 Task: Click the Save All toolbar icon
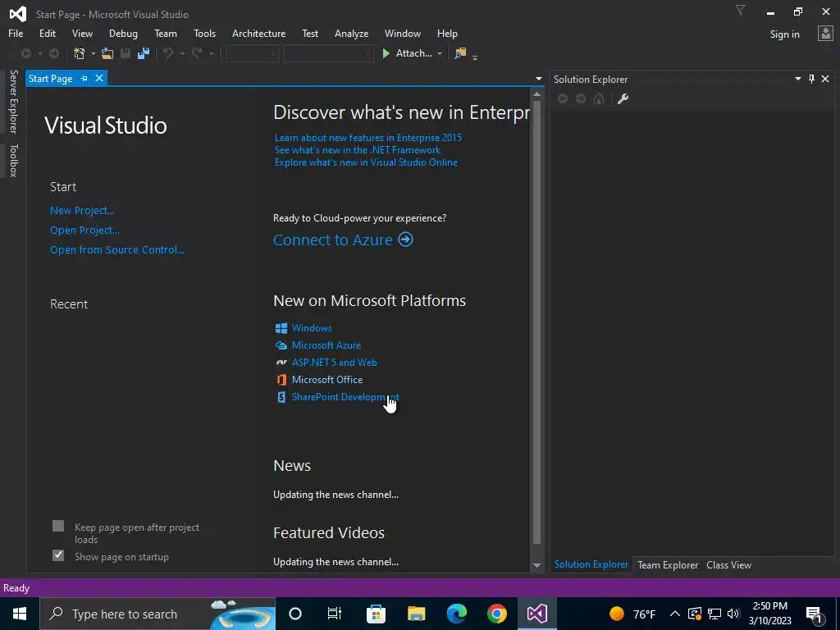144,53
